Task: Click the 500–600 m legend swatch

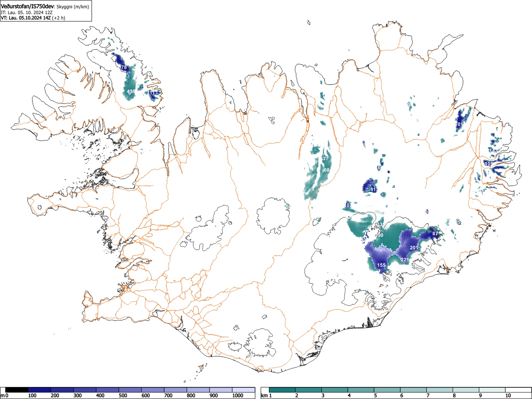Action: tap(130, 390)
